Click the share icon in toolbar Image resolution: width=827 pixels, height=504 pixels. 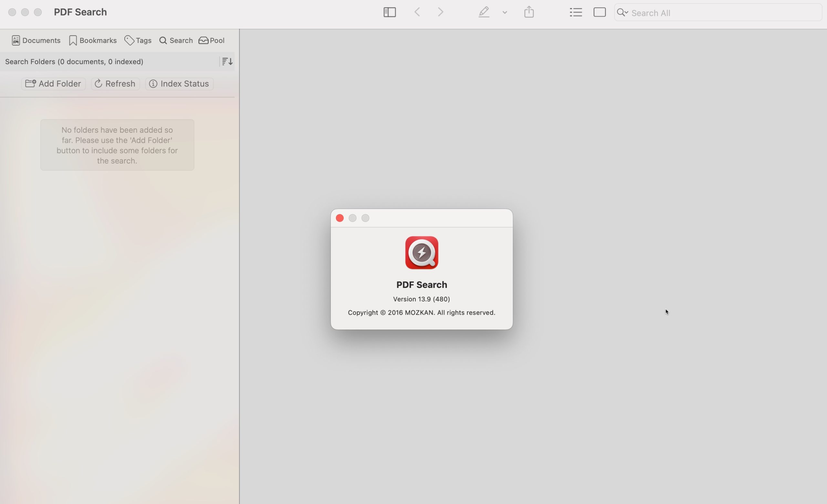pyautogui.click(x=529, y=12)
